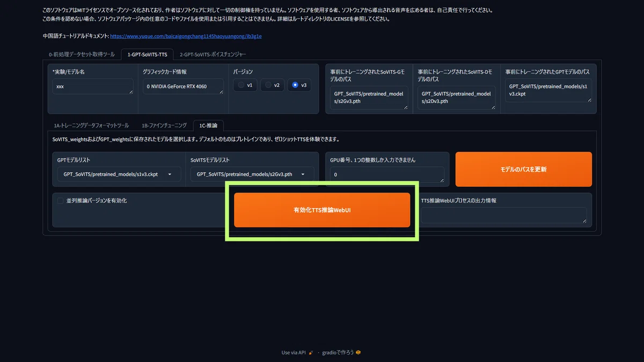Switch to 0-前処理データセット取得ツール tab
Image resolution: width=644 pixels, height=362 pixels.
(82, 54)
